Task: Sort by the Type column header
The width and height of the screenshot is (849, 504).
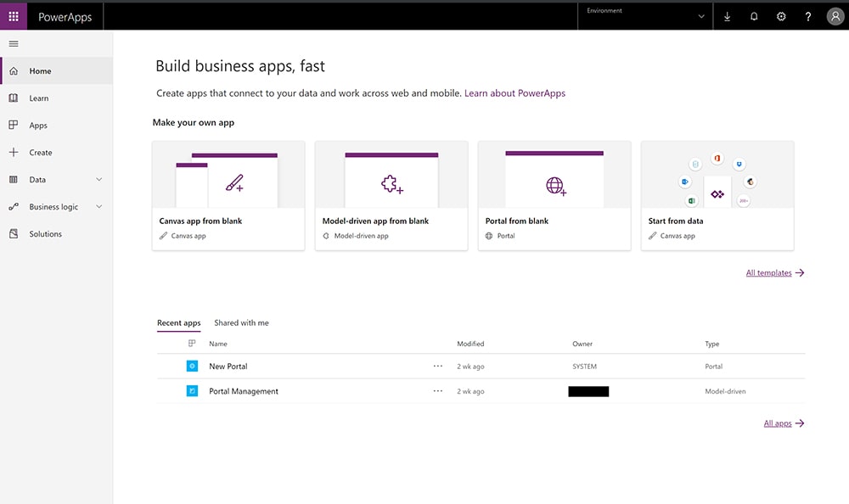Action: (712, 344)
